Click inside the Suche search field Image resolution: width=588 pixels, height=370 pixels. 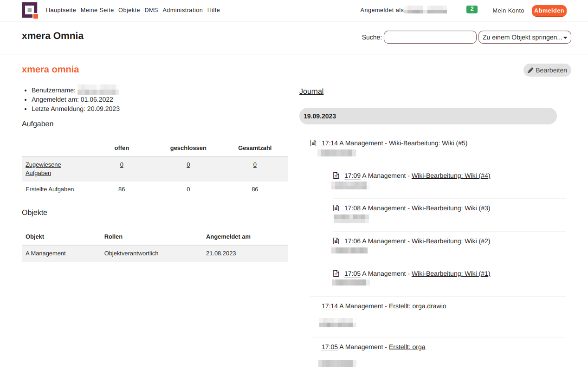click(x=430, y=37)
